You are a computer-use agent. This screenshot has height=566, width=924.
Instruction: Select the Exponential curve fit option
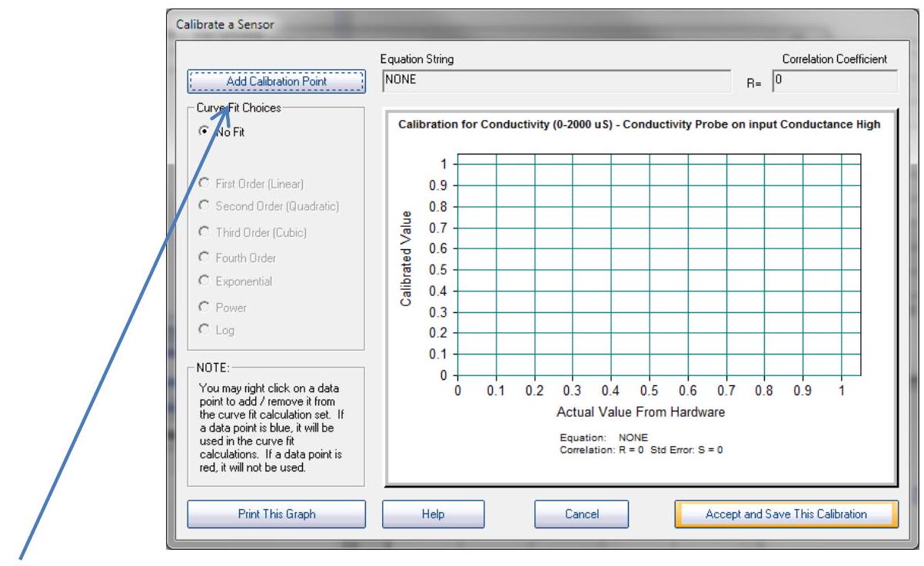204,281
